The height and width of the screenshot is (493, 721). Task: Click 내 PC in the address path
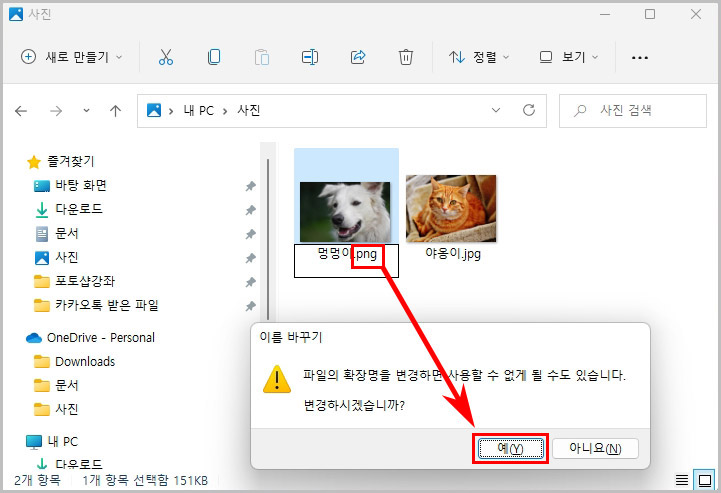pos(199,110)
